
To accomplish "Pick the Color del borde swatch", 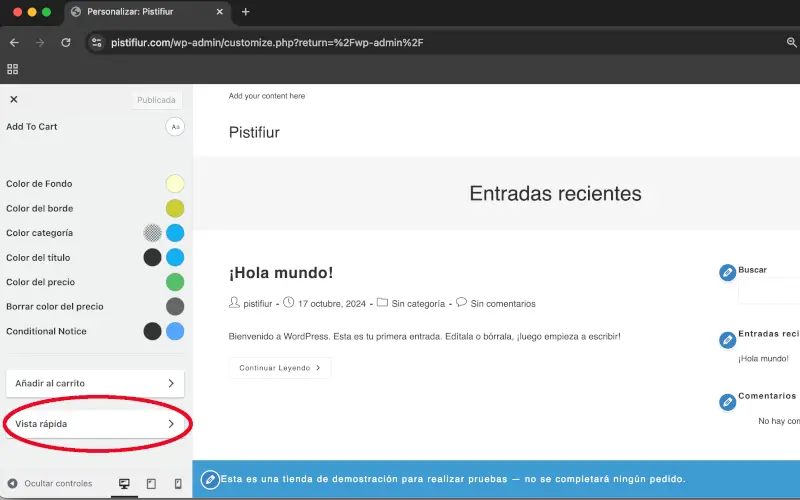I will (x=175, y=208).
